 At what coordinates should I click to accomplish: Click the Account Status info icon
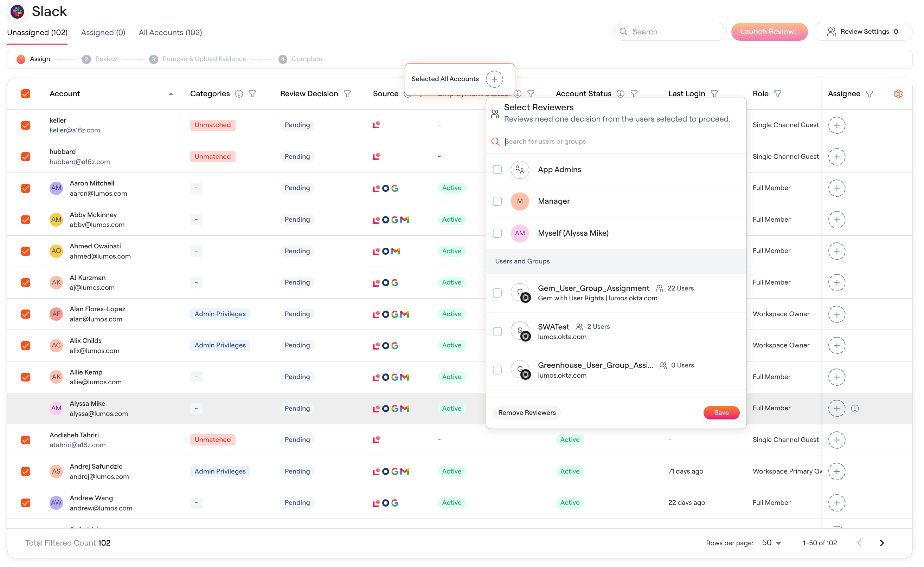(620, 94)
